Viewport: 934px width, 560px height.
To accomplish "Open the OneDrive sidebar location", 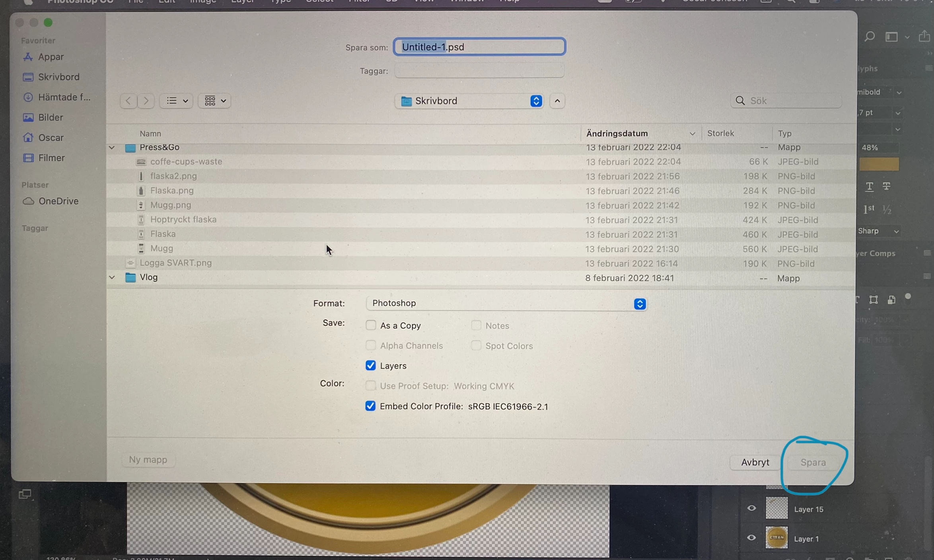I will [x=58, y=201].
